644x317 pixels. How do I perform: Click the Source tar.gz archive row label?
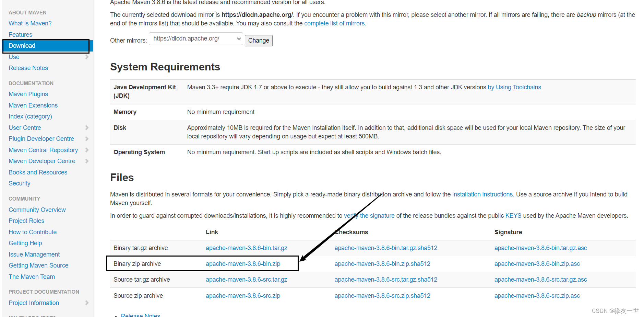pos(142,280)
